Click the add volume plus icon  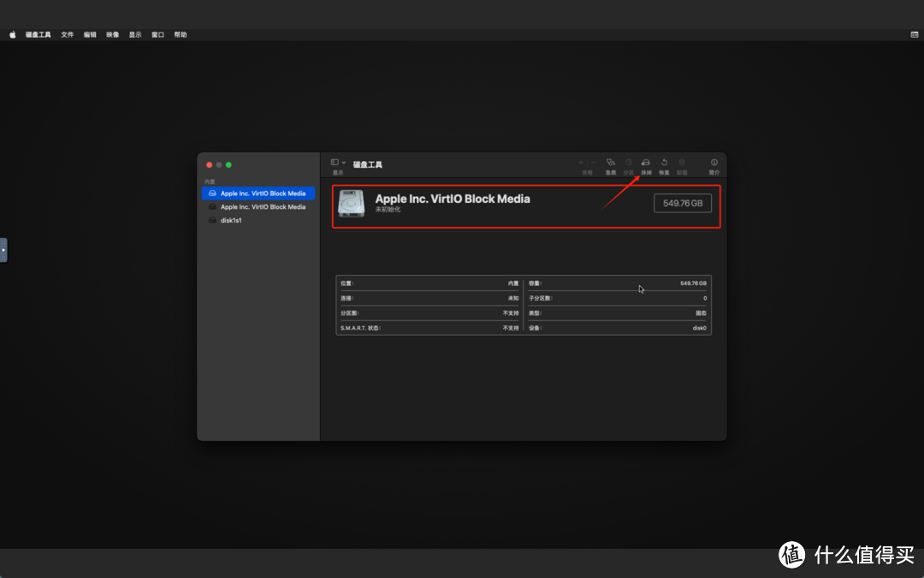pos(581,162)
